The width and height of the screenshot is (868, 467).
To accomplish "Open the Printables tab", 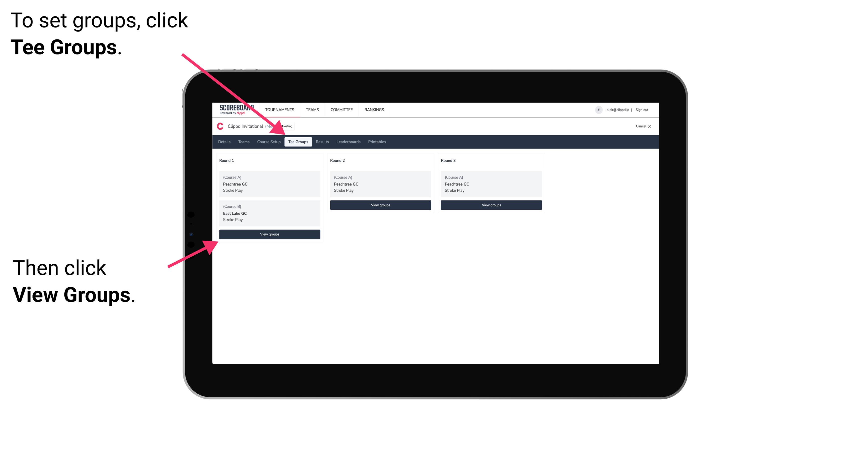I will pyautogui.click(x=376, y=142).
